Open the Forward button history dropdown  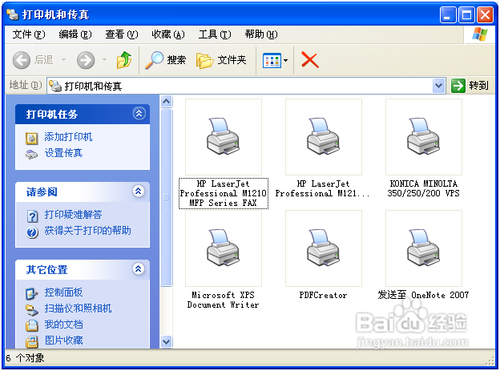[x=104, y=60]
